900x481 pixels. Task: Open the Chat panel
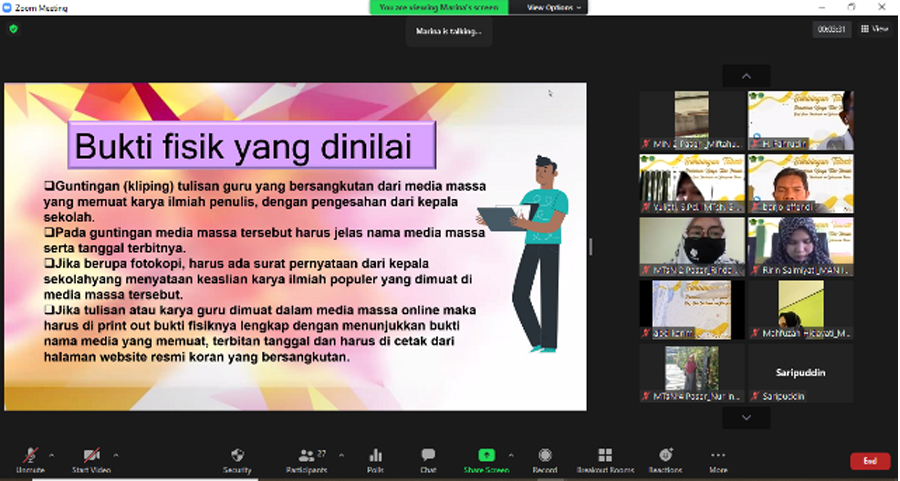(x=428, y=456)
